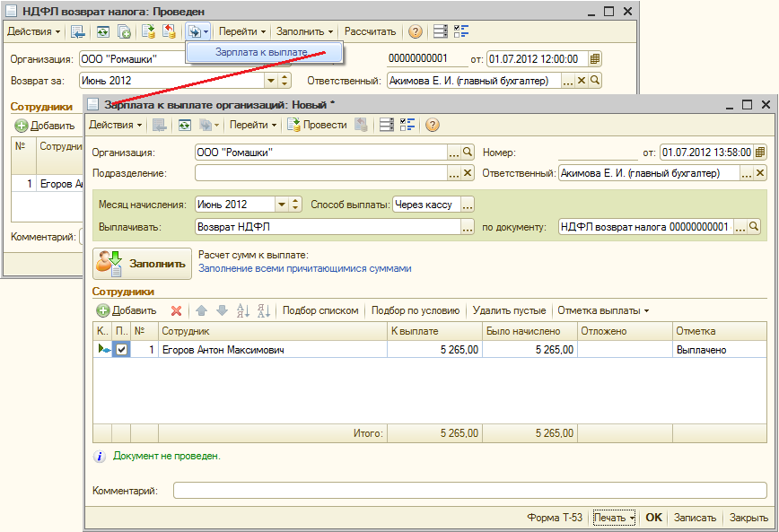The height and width of the screenshot is (532, 779).
Task: Click the help question icon in the НДФЛ window toolbar
Action: 416,31
